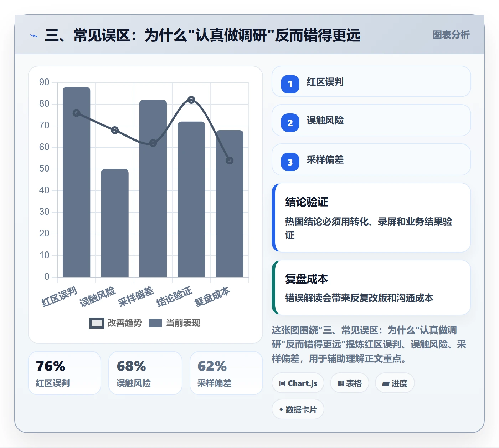Select the 表格 tag
This screenshot has height=448, width=499.
tap(350, 383)
